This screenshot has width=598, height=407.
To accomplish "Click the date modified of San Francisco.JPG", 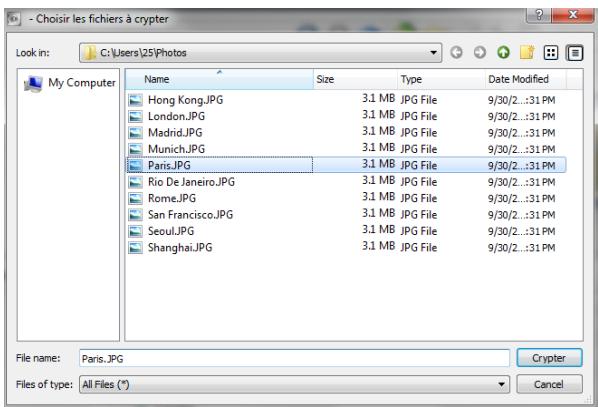I will coord(521,215).
